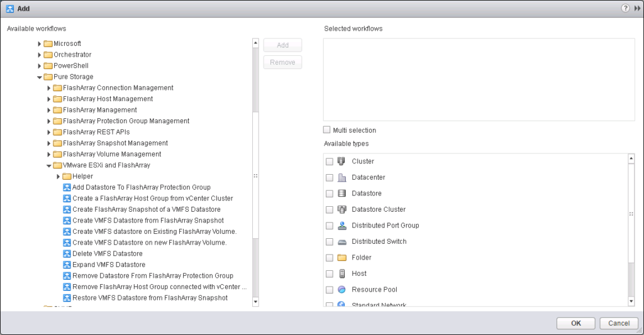Screen dimensions: 644x335
Task: Click workflow icon for Delete VMFS Datastore
Action: (67, 254)
